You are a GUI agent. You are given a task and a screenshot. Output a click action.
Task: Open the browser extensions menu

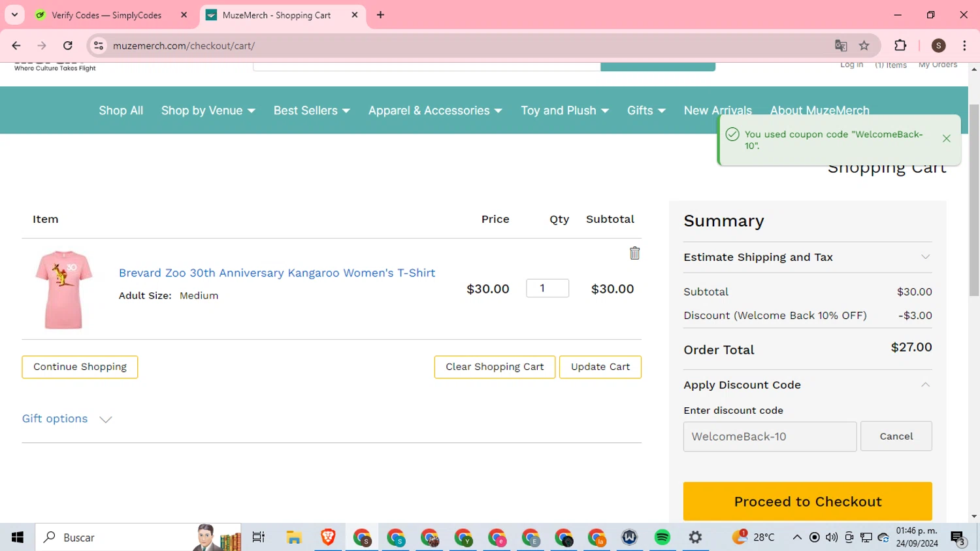point(900,46)
